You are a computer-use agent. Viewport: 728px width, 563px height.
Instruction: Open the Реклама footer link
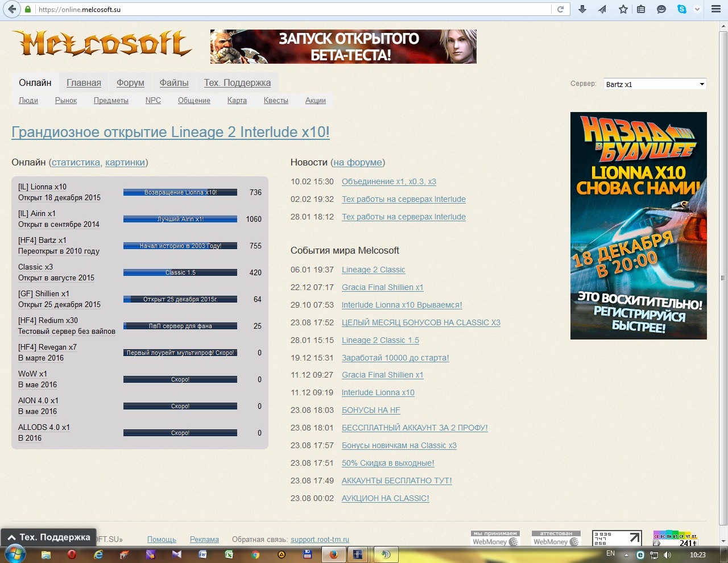pos(204,540)
